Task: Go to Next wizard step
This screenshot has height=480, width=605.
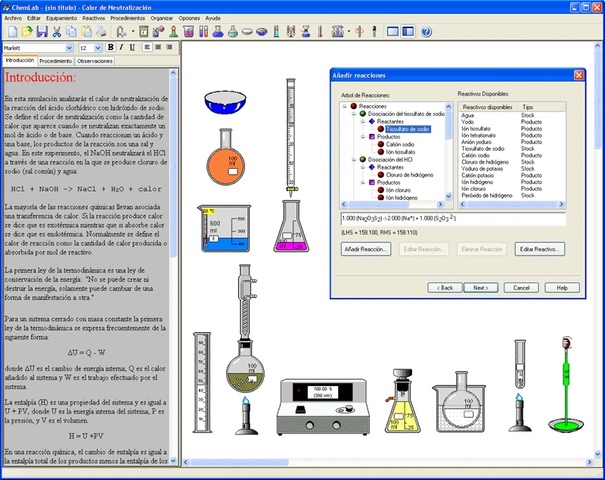Action: [x=481, y=288]
